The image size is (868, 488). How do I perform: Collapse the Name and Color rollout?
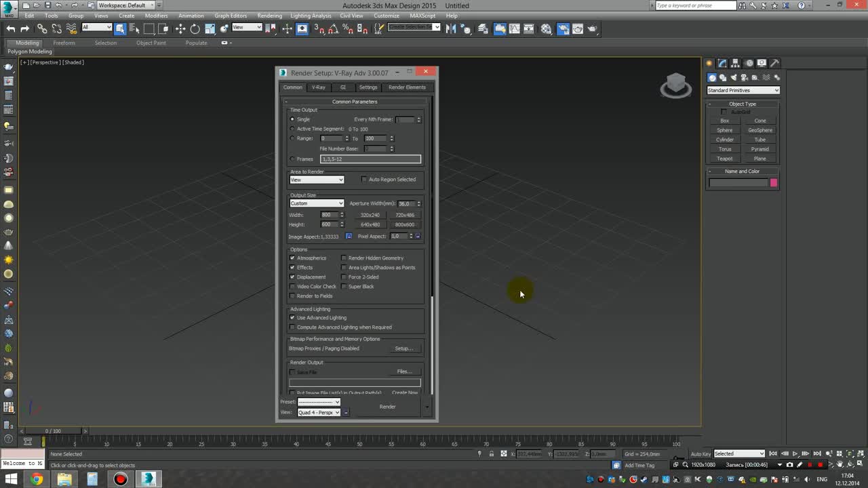click(743, 171)
